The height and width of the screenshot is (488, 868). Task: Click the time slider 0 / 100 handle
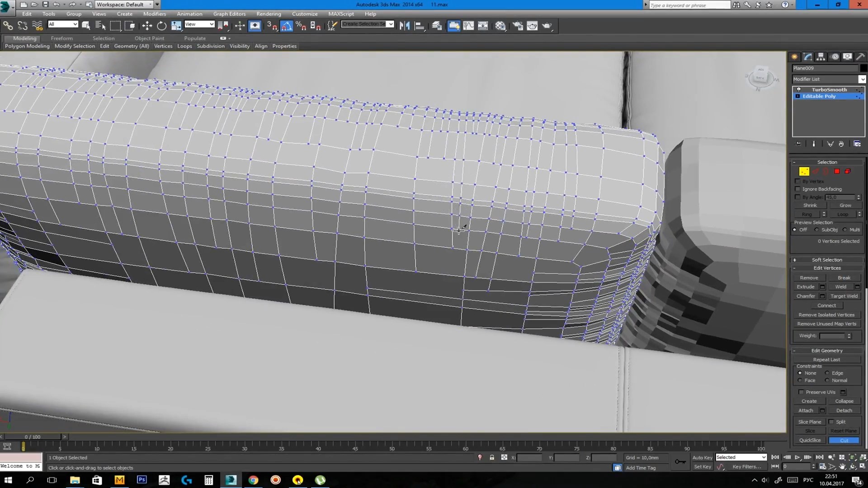pos(32,437)
